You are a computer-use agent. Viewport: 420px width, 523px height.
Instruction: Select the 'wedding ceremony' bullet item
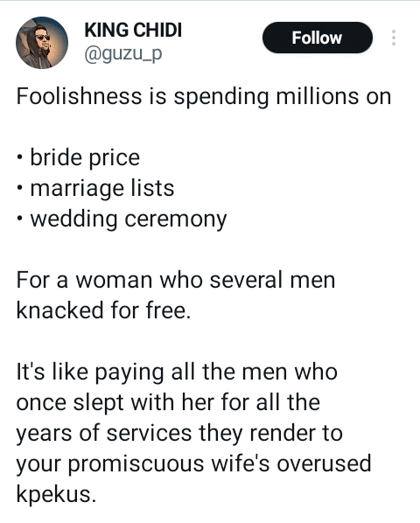(x=129, y=220)
